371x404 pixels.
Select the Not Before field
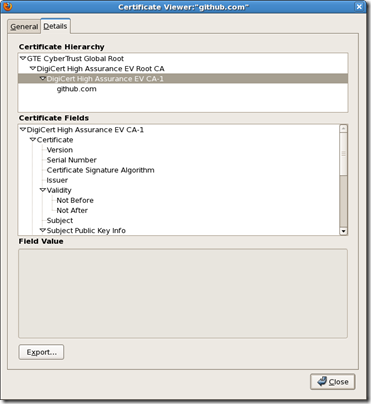[75, 200]
